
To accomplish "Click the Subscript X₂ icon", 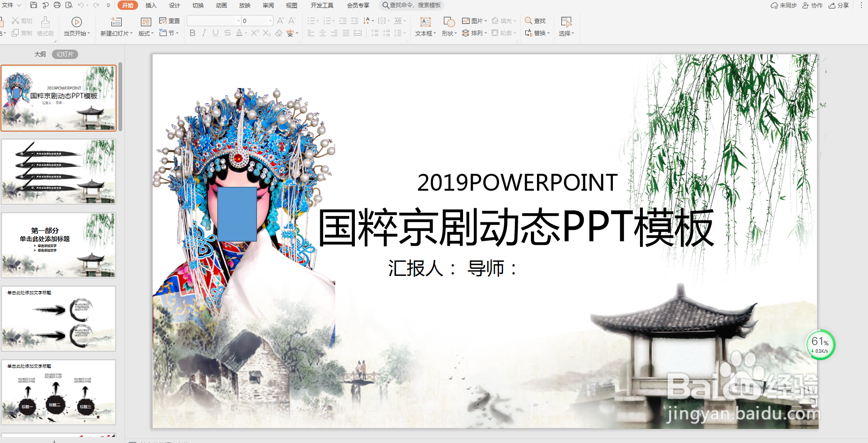I will 266,33.
